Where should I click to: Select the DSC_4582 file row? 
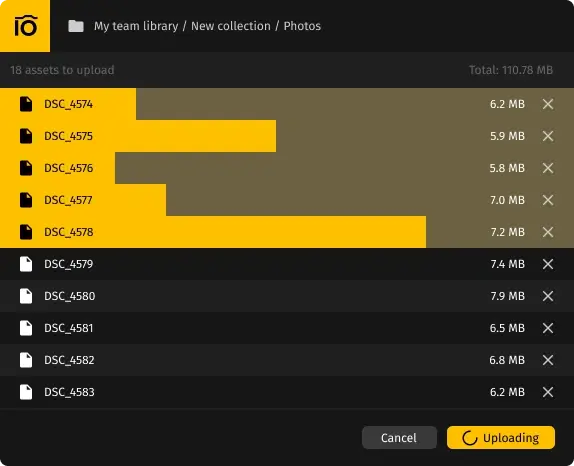click(x=287, y=360)
